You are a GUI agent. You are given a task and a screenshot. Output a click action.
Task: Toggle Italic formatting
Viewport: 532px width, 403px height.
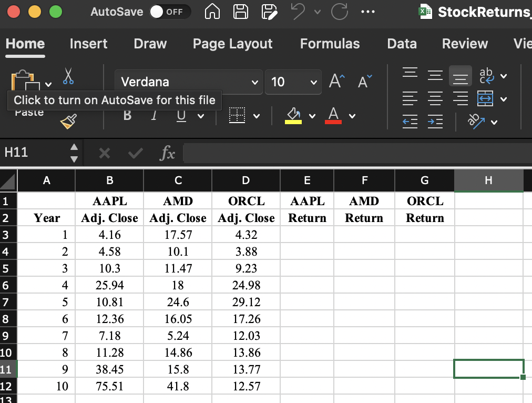click(154, 116)
